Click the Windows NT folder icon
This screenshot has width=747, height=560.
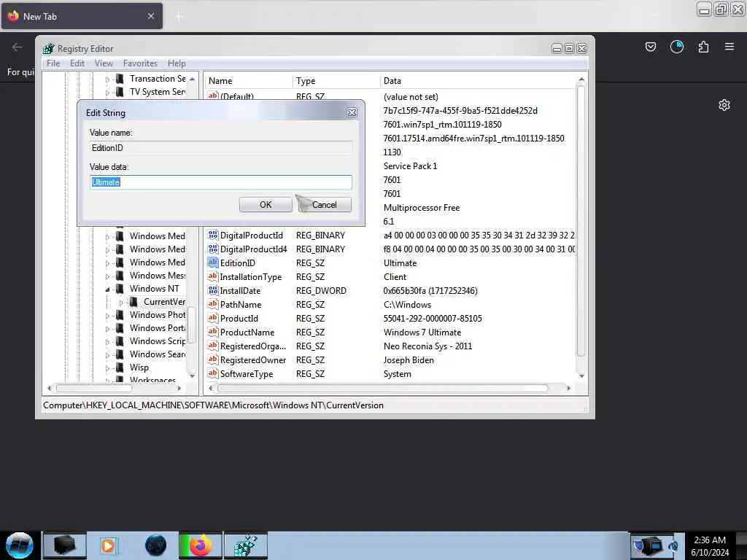(120, 289)
